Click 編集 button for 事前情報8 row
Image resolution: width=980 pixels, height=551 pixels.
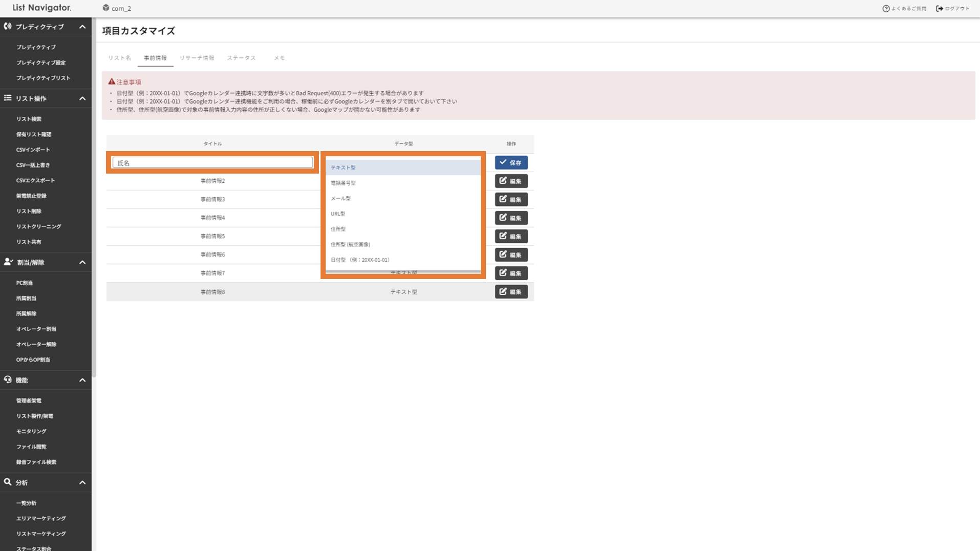pos(510,292)
